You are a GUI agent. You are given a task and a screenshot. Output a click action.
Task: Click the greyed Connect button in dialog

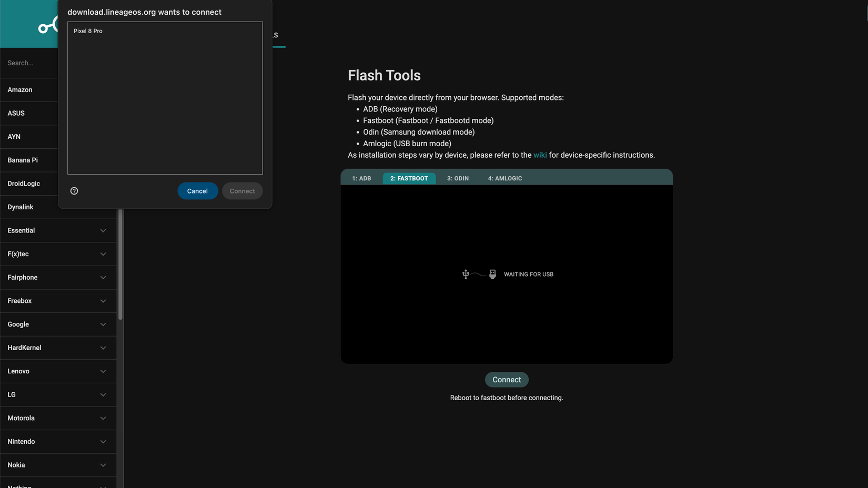pos(242,191)
